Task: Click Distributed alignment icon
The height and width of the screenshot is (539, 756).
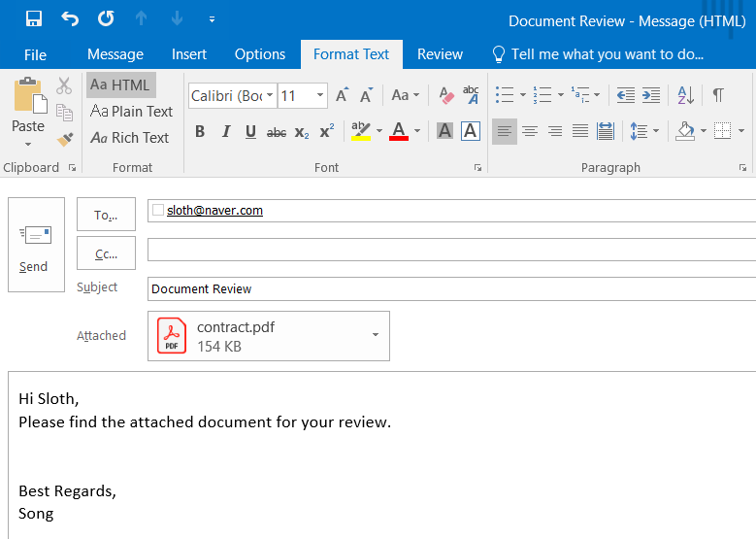Action: [x=605, y=131]
